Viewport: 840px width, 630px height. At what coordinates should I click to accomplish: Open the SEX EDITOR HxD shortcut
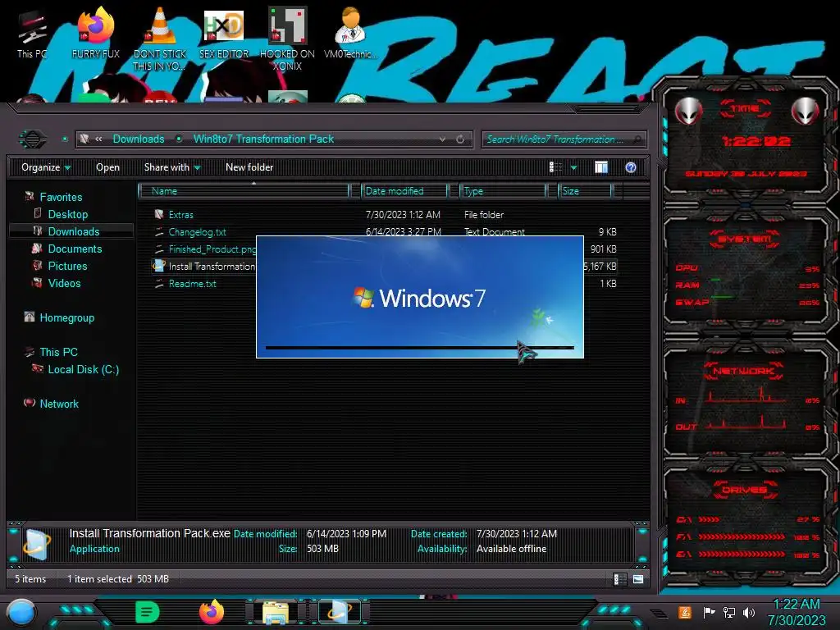(x=224, y=34)
